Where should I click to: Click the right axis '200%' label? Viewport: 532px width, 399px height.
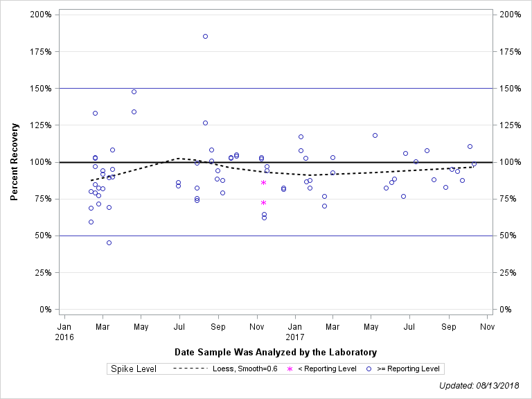click(x=511, y=15)
